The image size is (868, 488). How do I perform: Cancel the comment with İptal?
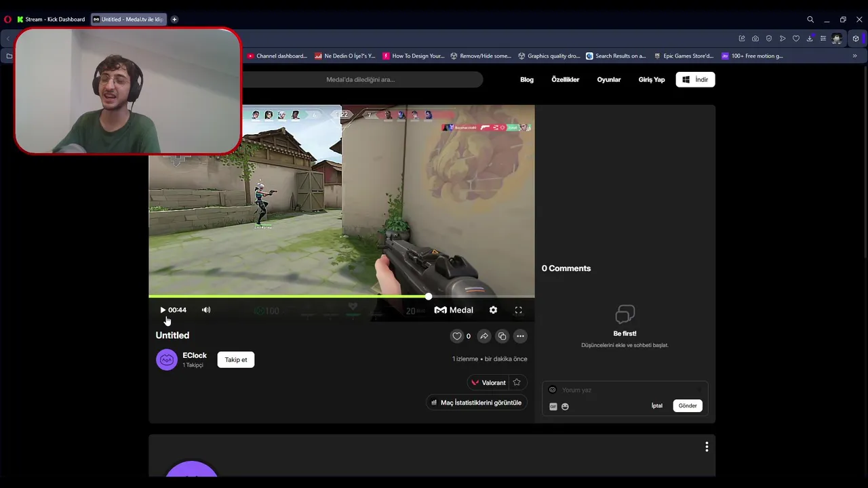point(657,406)
